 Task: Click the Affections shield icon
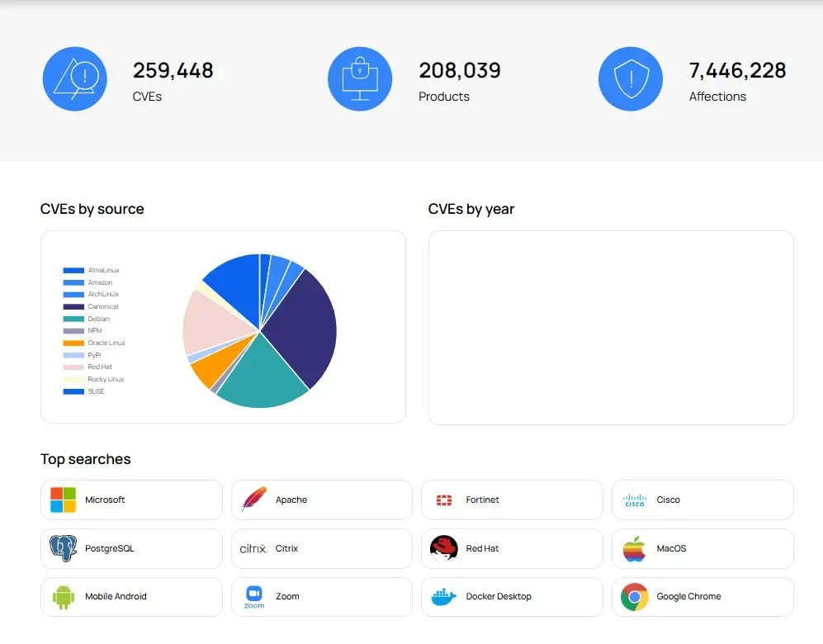click(x=631, y=79)
